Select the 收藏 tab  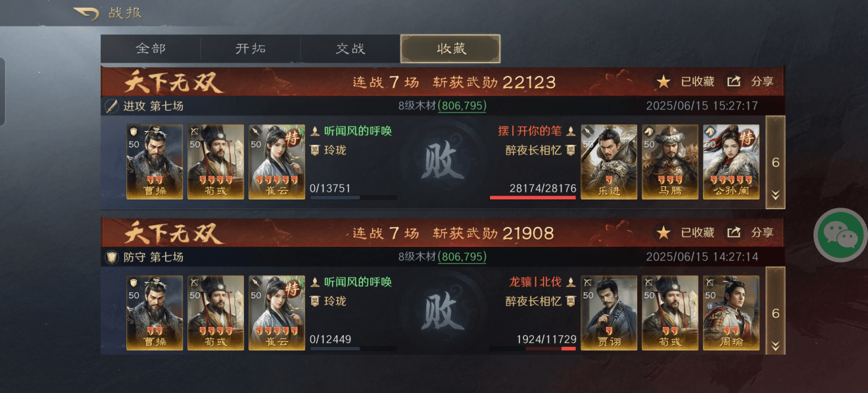tap(450, 49)
